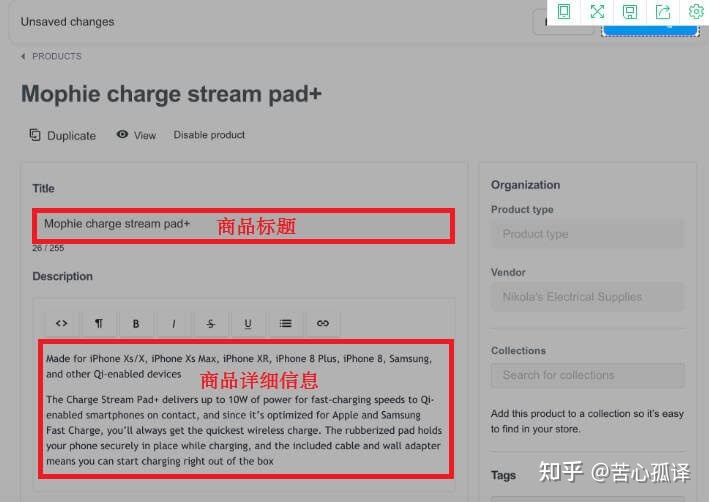Click the blue save button top right
The image size is (709, 502).
pyautogui.click(x=650, y=30)
